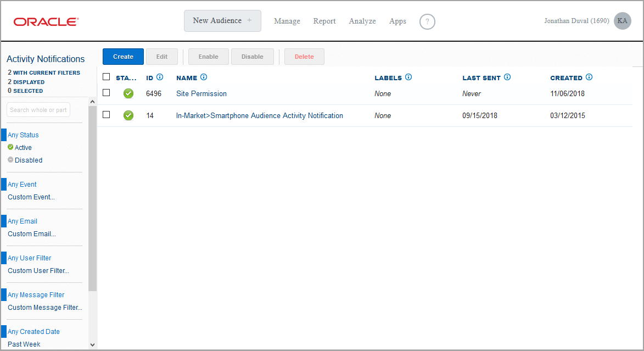Click green status icon for notification 14
The height and width of the screenshot is (351, 644).
[x=128, y=115]
